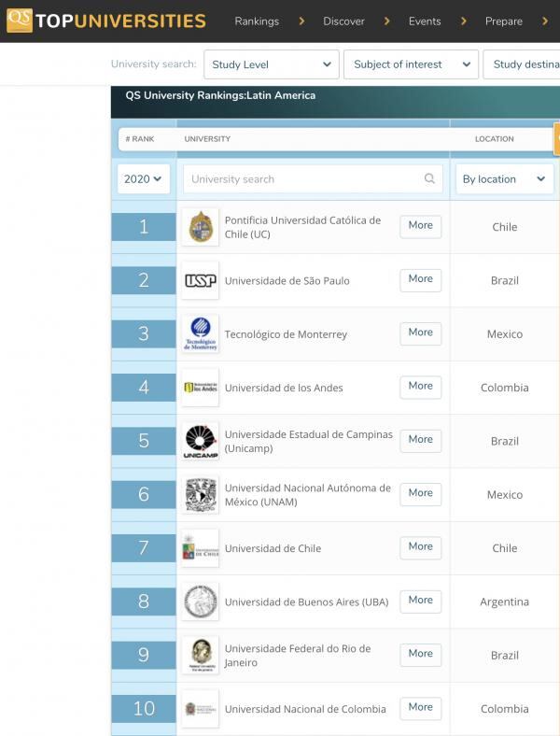560x736 pixels.
Task: Click More for Universidade Federal do Rio de Janeiro
Action: [x=421, y=654]
